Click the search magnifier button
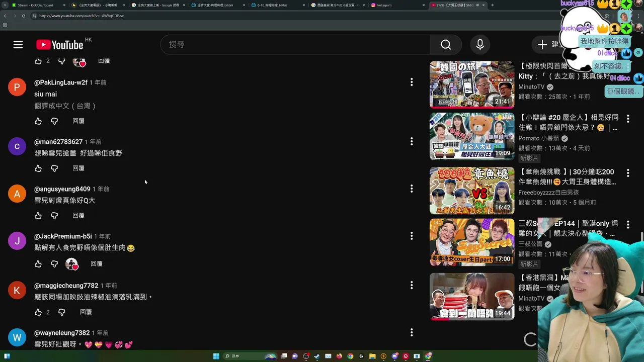The height and width of the screenshot is (362, 644). [446, 45]
